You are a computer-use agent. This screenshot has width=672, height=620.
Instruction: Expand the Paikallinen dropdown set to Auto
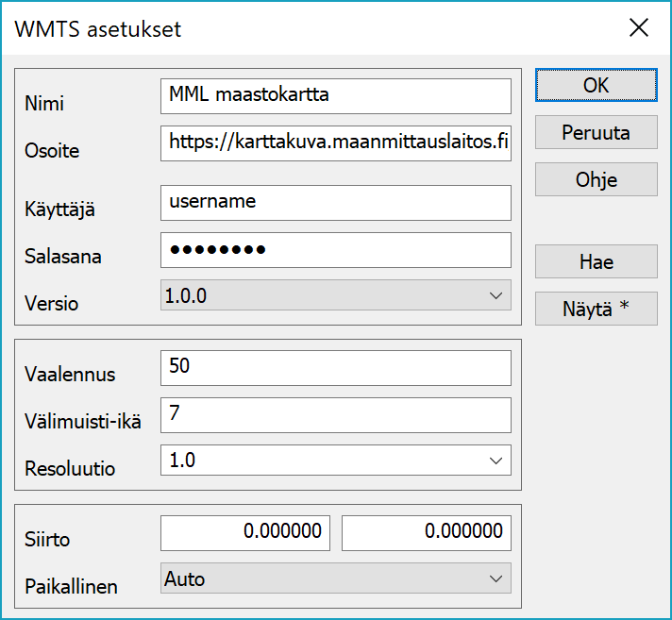pyautogui.click(x=335, y=578)
